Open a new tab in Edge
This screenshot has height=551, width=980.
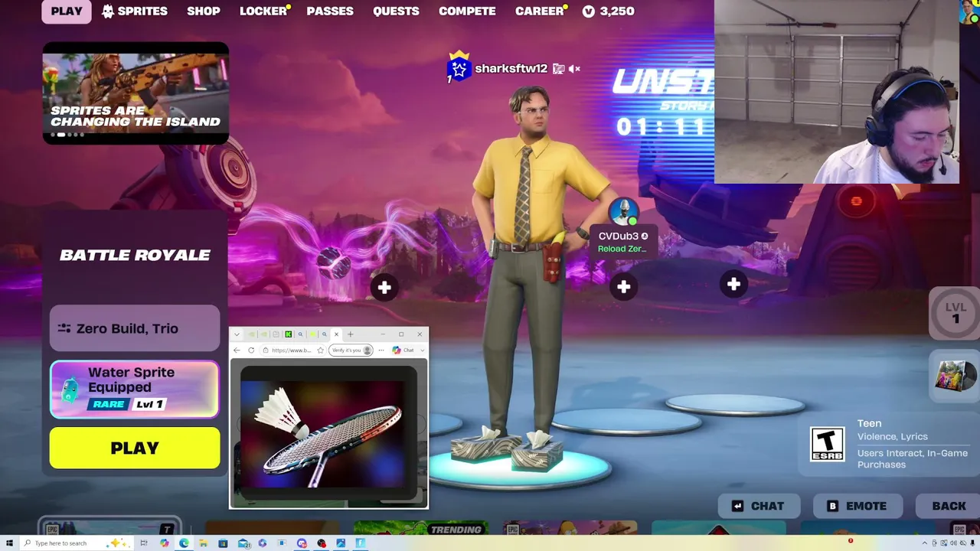[351, 334]
